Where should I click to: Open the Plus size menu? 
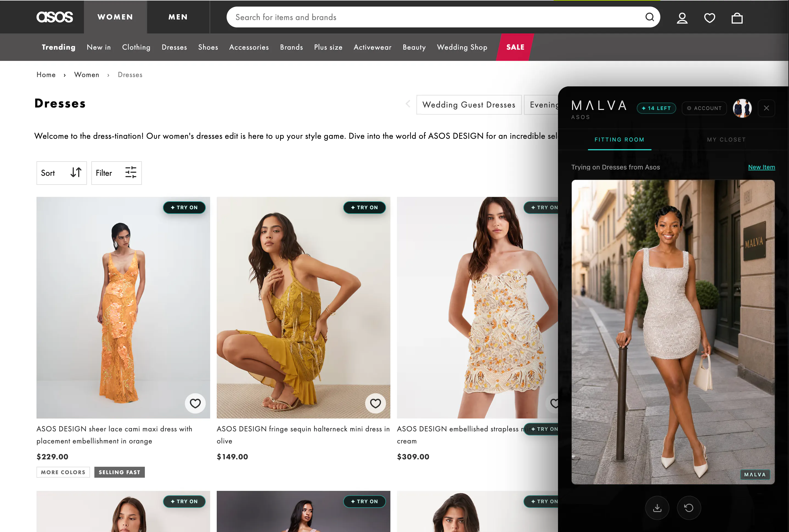[x=328, y=47]
